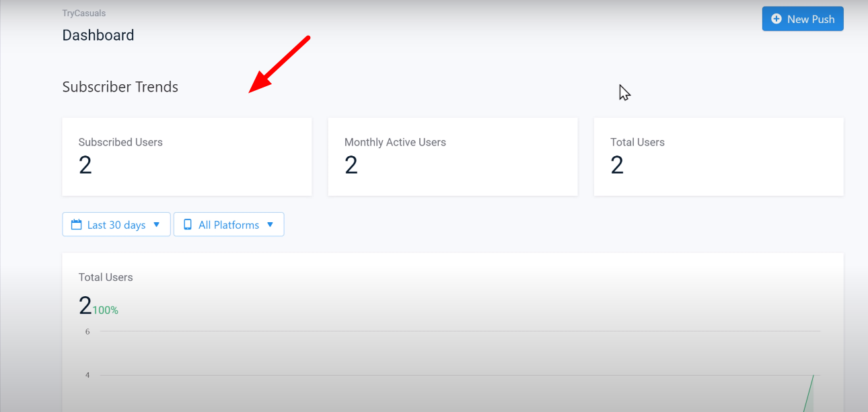
Task: Click the red arrow annotation
Action: pos(279,65)
